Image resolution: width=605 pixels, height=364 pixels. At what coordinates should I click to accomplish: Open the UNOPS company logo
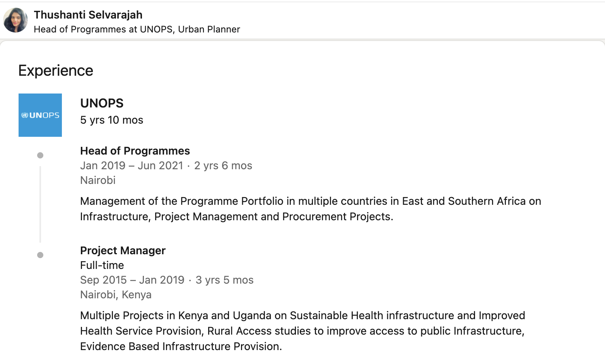click(x=40, y=115)
